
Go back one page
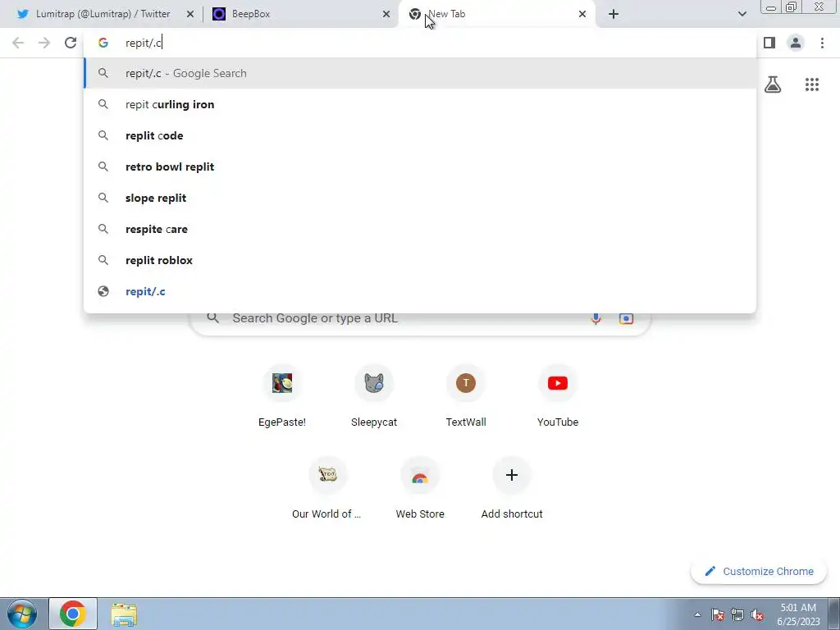18,43
